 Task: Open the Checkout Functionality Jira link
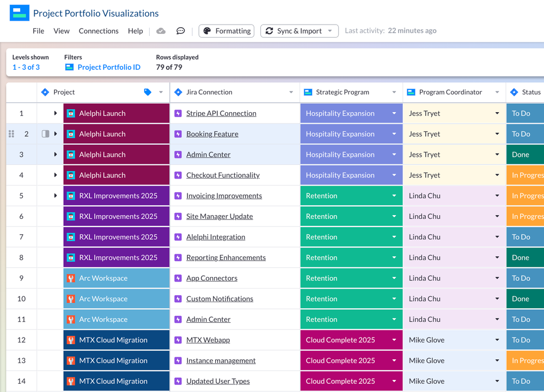tap(223, 175)
